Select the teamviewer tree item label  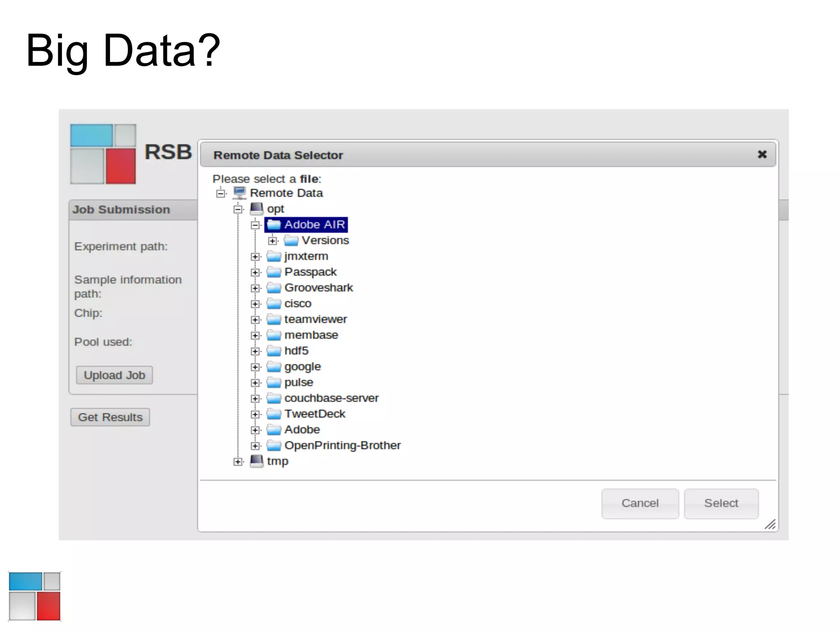[x=315, y=319]
